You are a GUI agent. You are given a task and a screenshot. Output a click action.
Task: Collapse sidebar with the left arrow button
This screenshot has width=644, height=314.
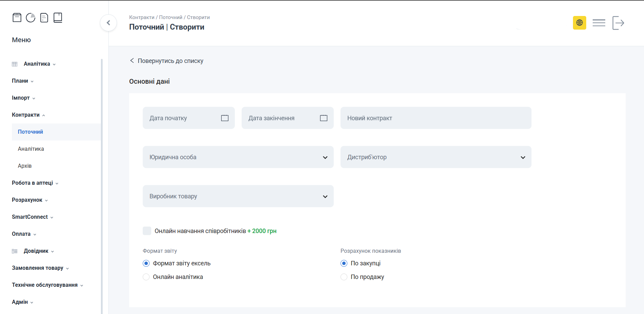pyautogui.click(x=108, y=23)
